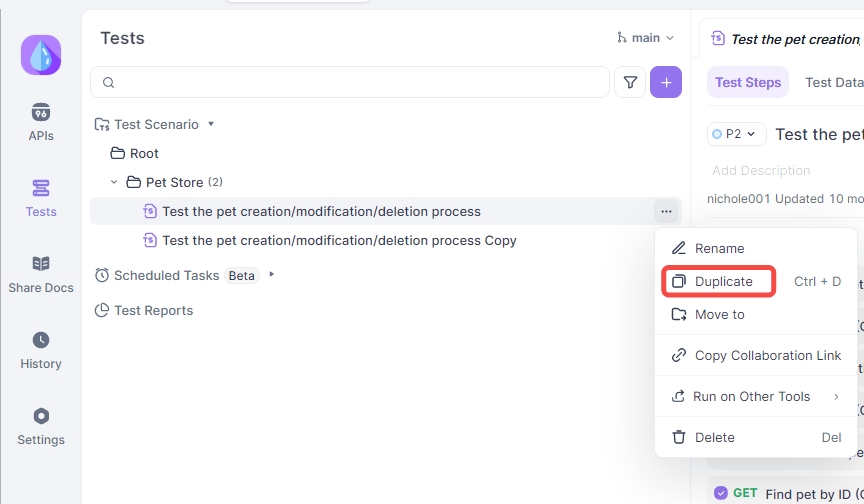Click the purple plus add button
Image resolution: width=864 pixels, height=504 pixels.
pos(666,83)
